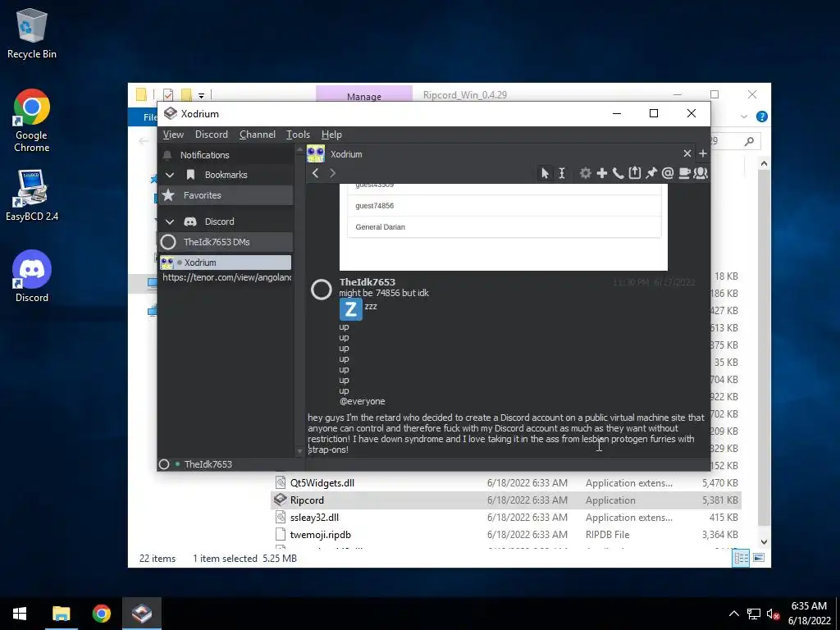Click Explorer scrollbar down arrow
The height and width of the screenshot is (630, 840).
click(x=764, y=542)
